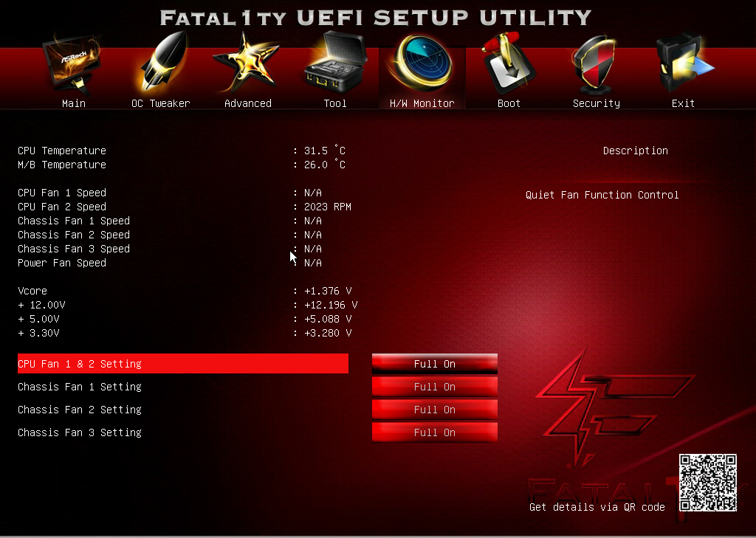Select the Chassis Fan 1 Setting row
Viewport: 756px width, 538px height.
pyautogui.click(x=183, y=387)
